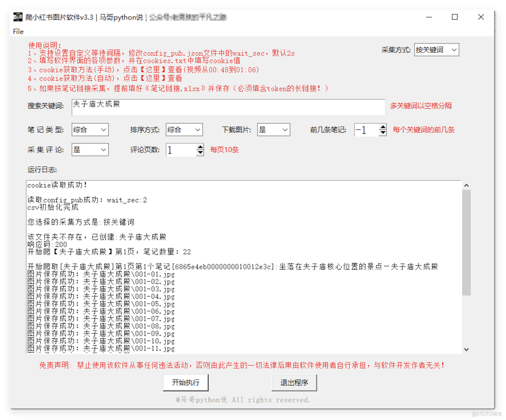Screen dimensions: 506x420
Task: Click the log scrollbar up arrow
Action: point(467,185)
